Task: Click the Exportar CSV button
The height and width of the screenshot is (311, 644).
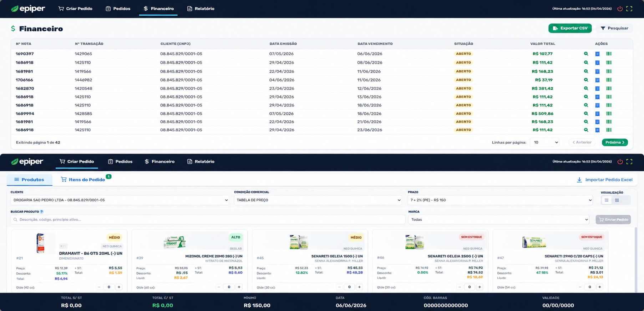Action: (570, 28)
